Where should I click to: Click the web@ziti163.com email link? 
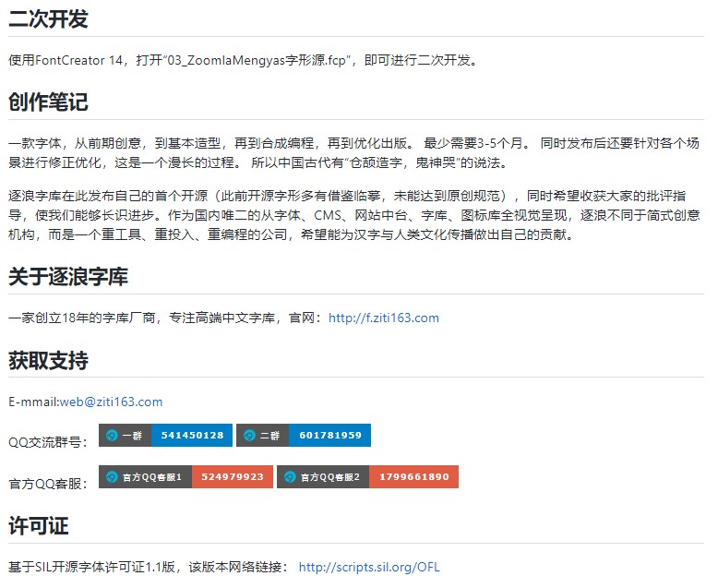[111, 402]
